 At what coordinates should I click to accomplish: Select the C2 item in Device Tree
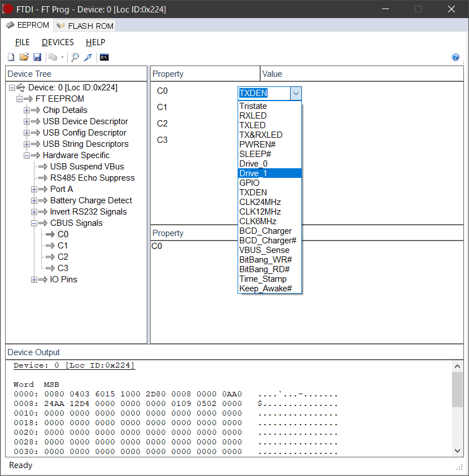[x=63, y=257]
